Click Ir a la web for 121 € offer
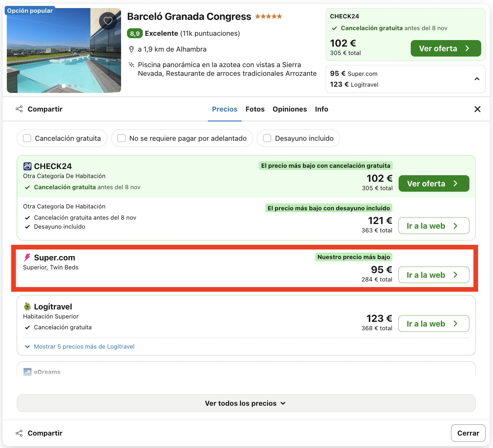Screen dimensions: 493x448 click(x=434, y=226)
